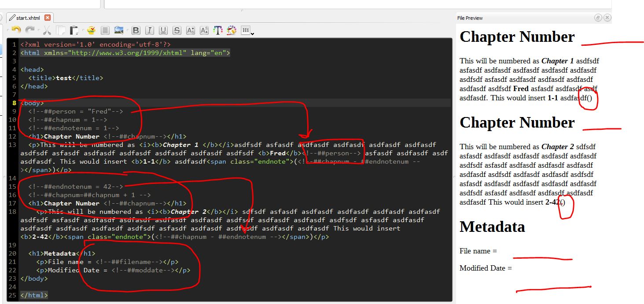Click the opening body tag on line 8
This screenshot has width=644, height=304.
32,103
